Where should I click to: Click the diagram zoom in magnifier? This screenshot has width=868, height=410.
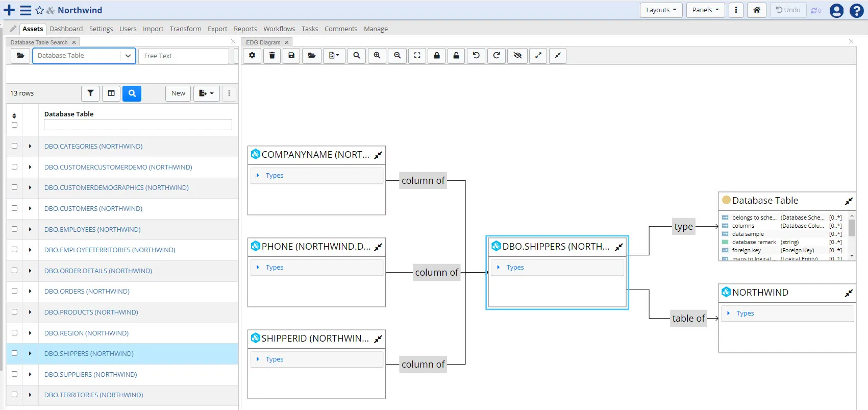pyautogui.click(x=377, y=56)
